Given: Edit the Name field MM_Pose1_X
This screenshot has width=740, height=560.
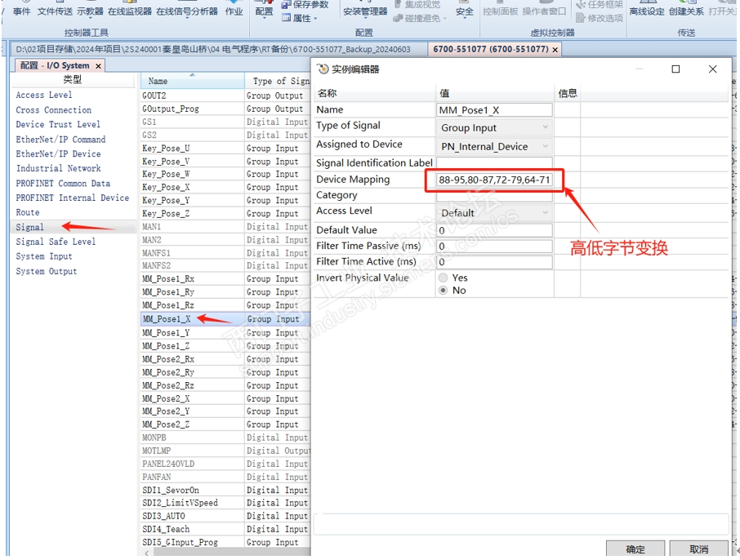Looking at the screenshot, I should coord(494,110).
